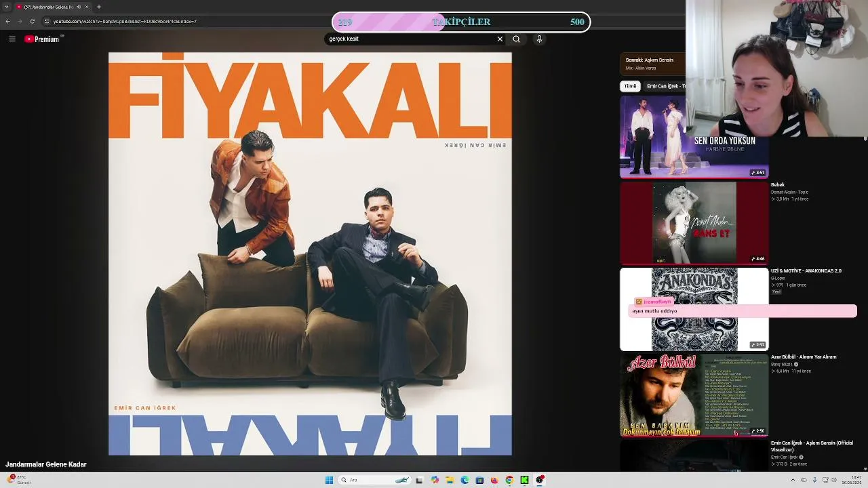Select the 'Emir Can İğrek' filter chip
This screenshot has width=868, height=488.
[666, 86]
